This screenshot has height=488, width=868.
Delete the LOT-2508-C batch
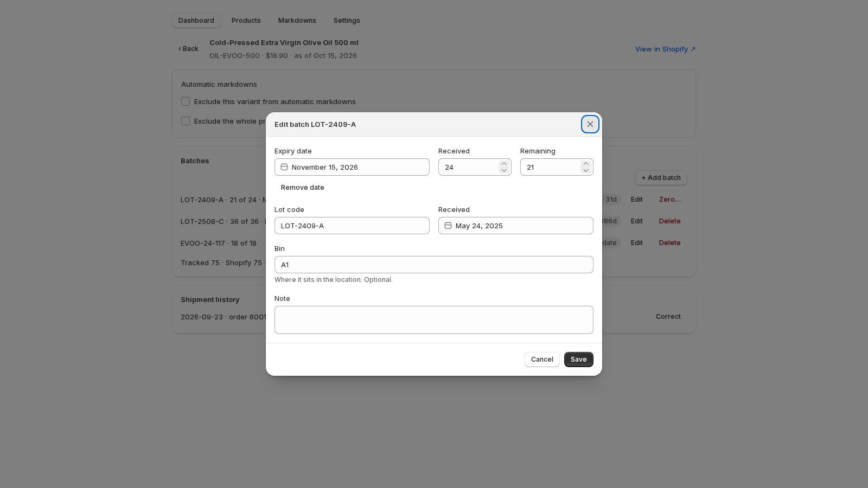[x=670, y=221]
